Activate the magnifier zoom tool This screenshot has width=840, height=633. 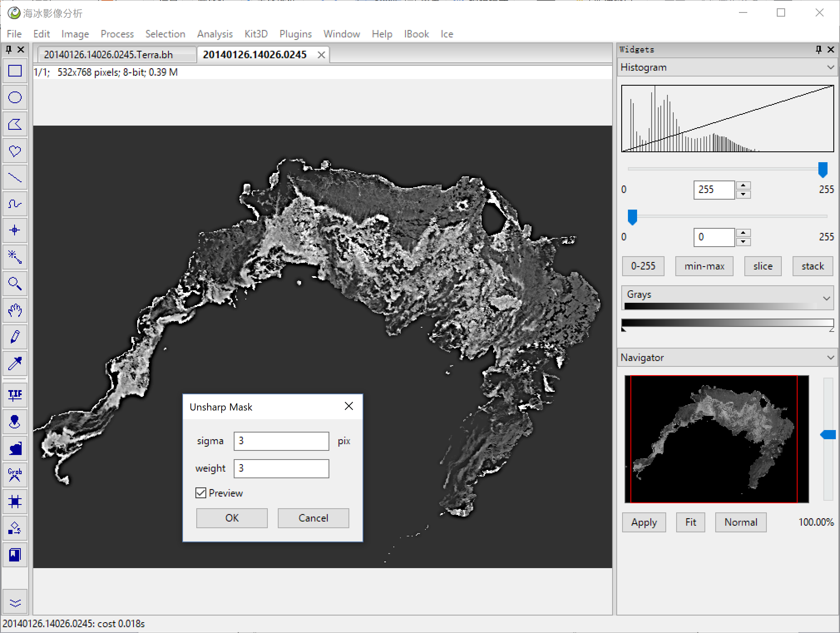pos(15,284)
